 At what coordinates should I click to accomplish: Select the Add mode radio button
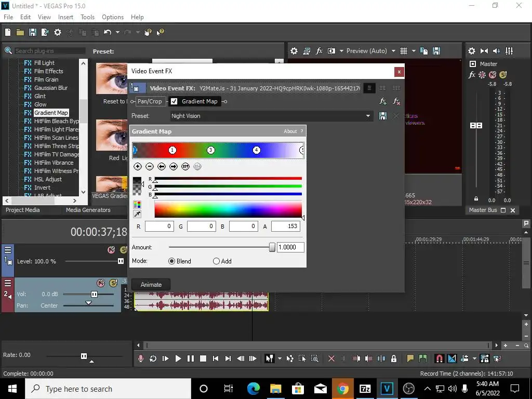click(x=216, y=261)
